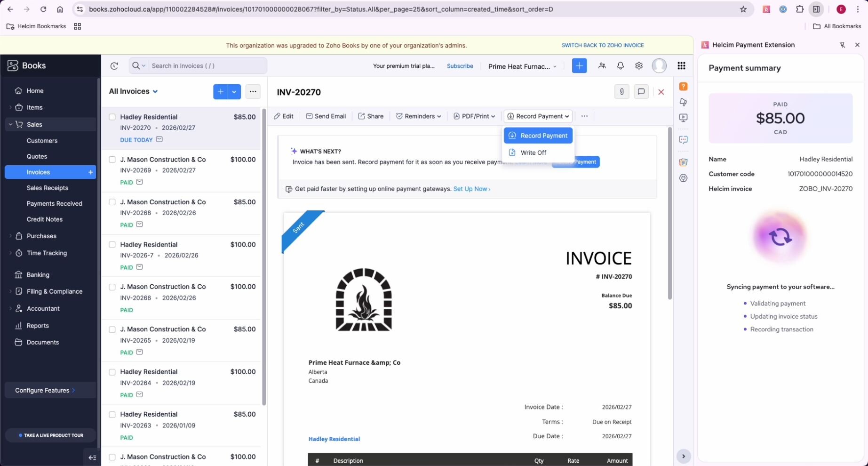Open the Reminders dropdown
The width and height of the screenshot is (868, 466).
click(x=418, y=116)
